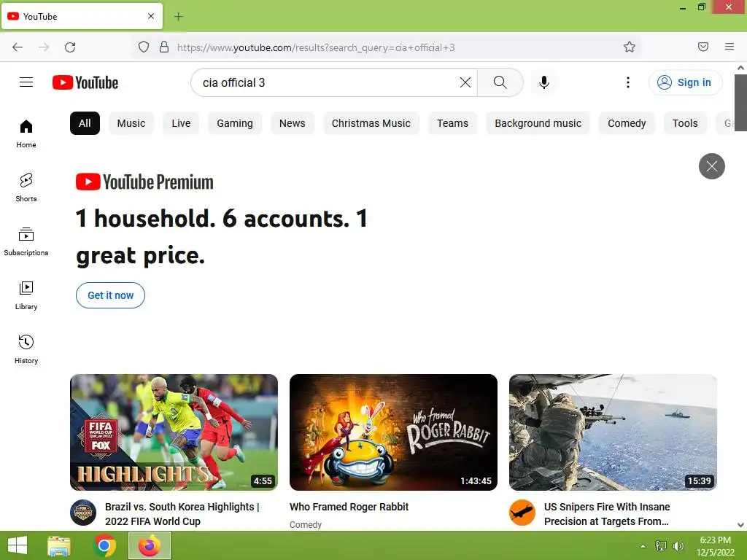Click the scrollbar down arrow
The width and height of the screenshot is (747, 560).
point(741,525)
